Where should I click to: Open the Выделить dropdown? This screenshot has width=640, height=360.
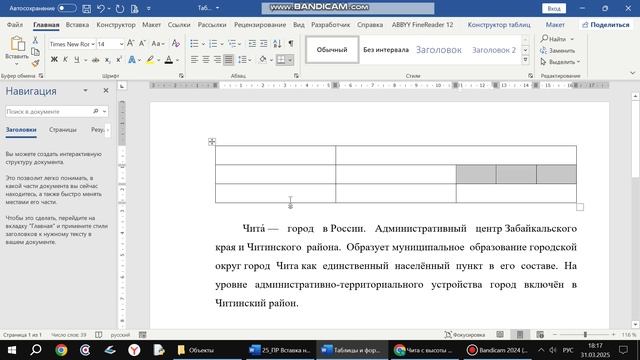coord(560,62)
